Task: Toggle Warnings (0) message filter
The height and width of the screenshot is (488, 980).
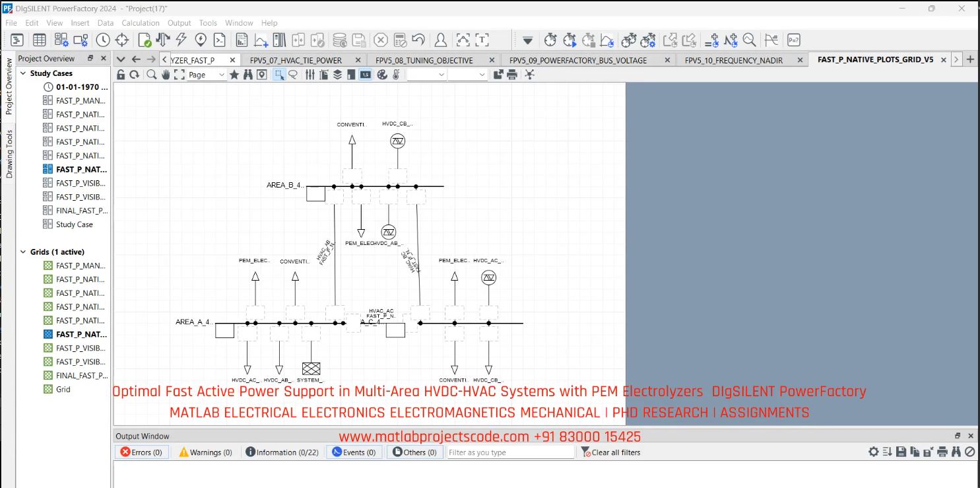Action: (205, 452)
